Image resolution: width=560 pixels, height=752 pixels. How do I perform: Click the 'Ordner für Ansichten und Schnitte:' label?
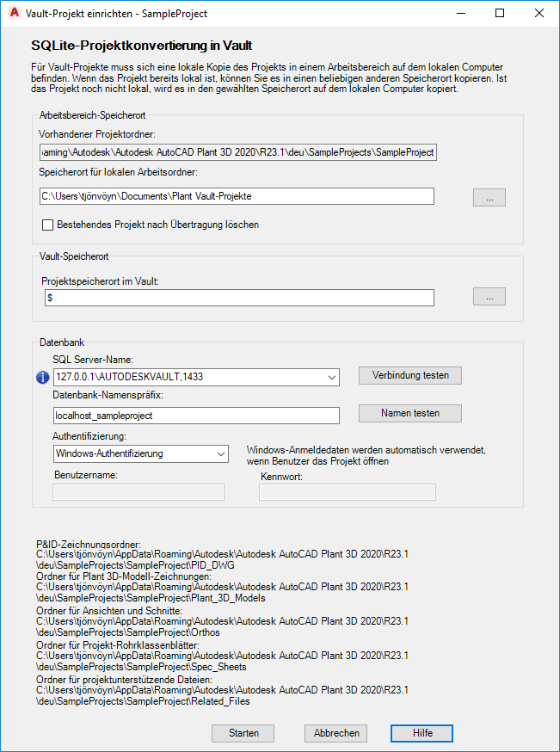pos(110,611)
